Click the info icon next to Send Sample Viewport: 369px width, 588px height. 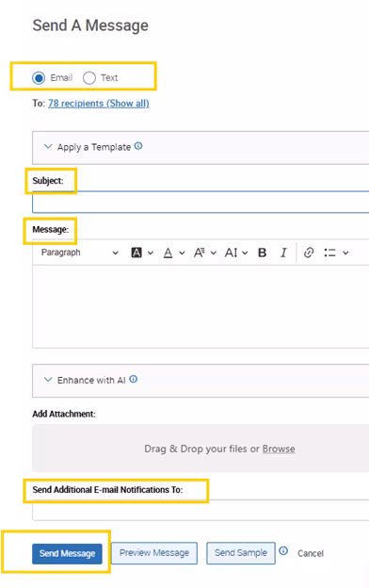pos(283,551)
